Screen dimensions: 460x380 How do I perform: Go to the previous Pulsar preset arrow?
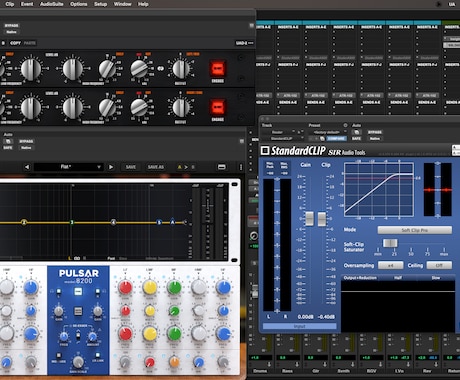click(27, 167)
